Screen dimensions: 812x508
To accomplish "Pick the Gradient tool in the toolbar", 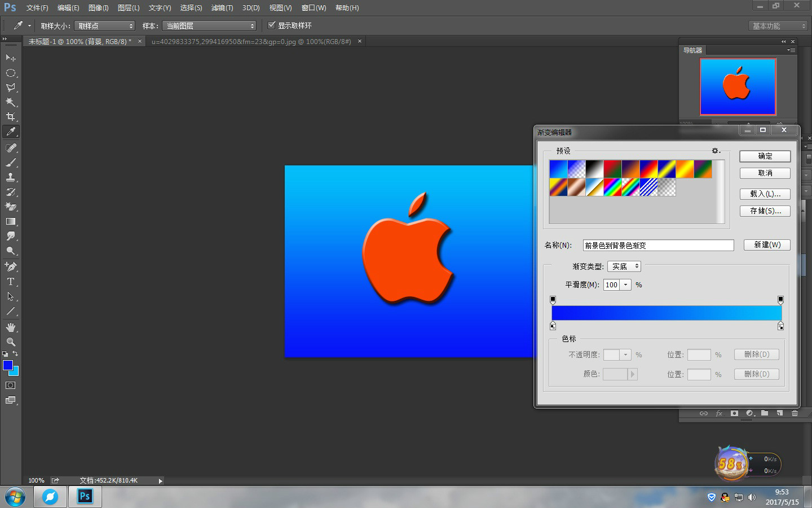I will pyautogui.click(x=11, y=221).
